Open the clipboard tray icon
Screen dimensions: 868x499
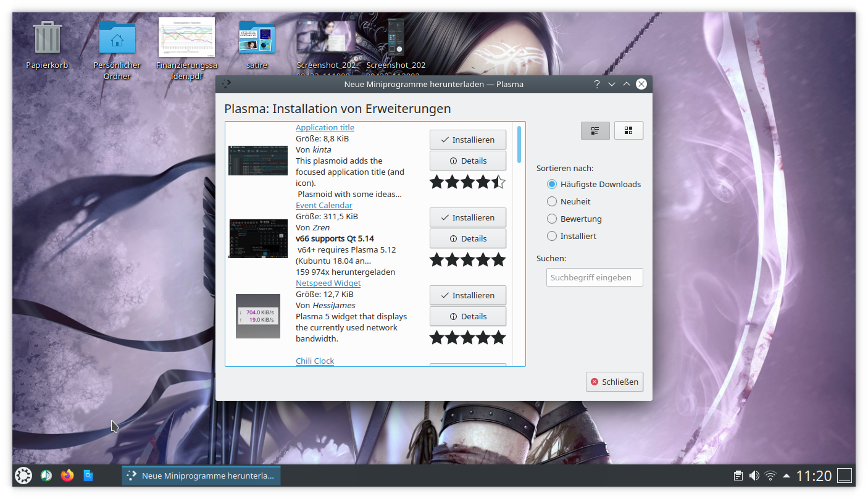tap(738, 476)
